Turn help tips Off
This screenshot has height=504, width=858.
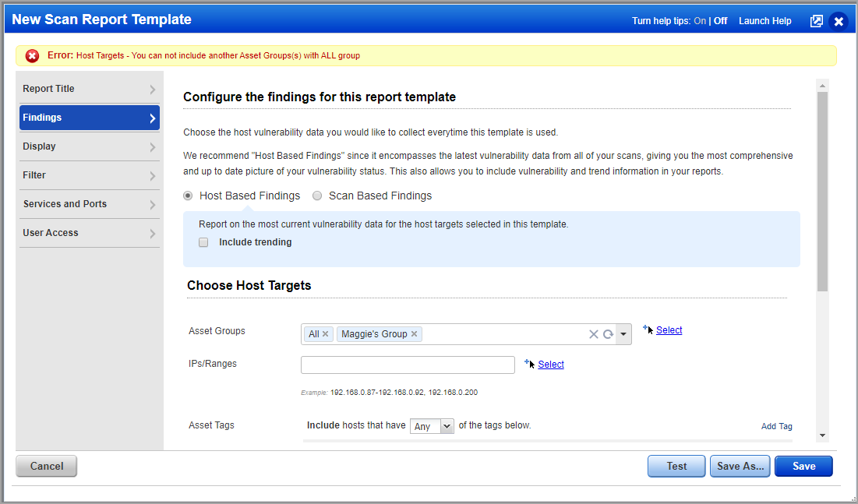[x=719, y=20]
